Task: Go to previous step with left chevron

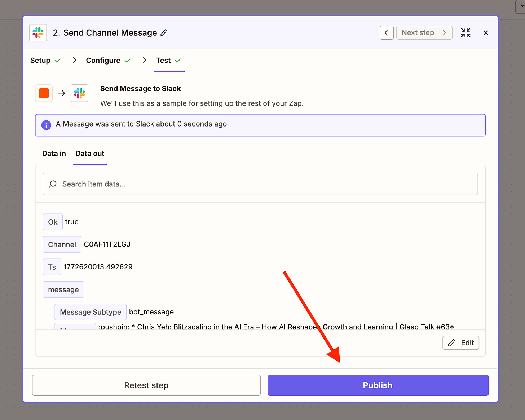Action: [387, 33]
